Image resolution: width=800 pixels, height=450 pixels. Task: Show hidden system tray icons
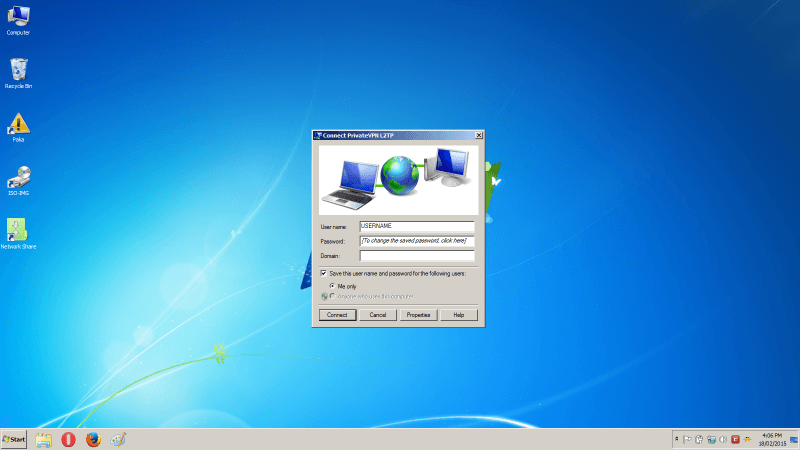click(x=678, y=439)
